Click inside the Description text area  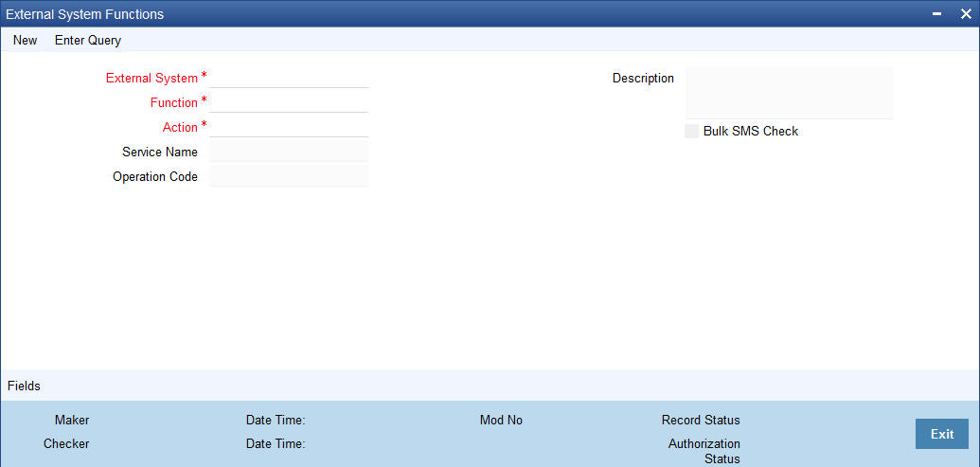(x=790, y=93)
